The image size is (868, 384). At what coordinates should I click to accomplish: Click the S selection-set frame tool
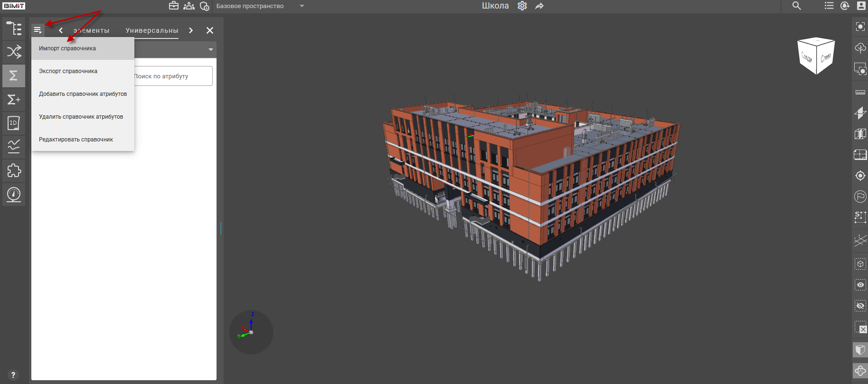click(860, 217)
